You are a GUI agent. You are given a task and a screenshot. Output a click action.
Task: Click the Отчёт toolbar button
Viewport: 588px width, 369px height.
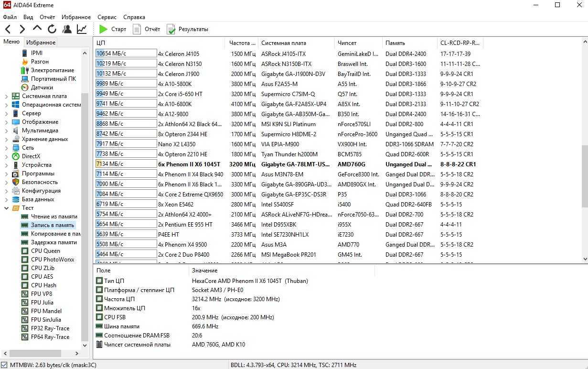(147, 29)
